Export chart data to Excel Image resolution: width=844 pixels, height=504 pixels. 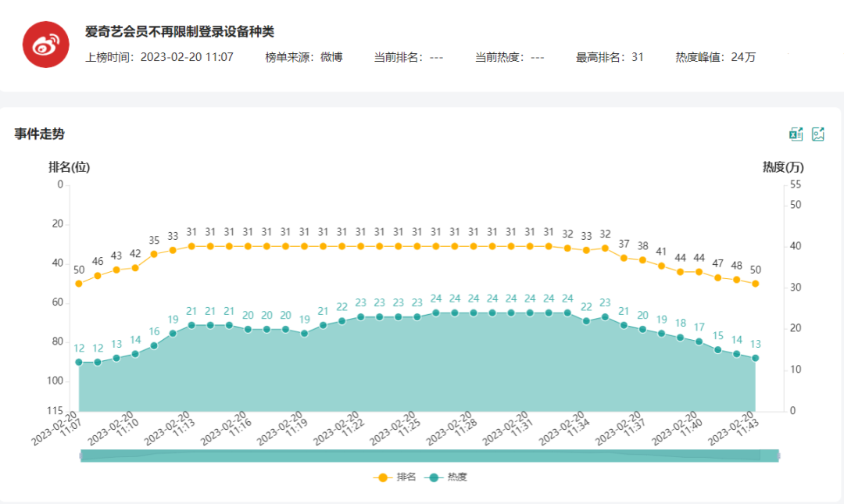(x=796, y=134)
